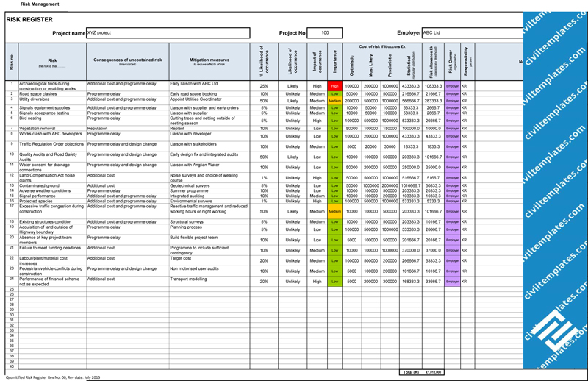This screenshot has width=588, height=381.
Task: Click the Project name field 'XYZ project'
Action: pos(168,32)
